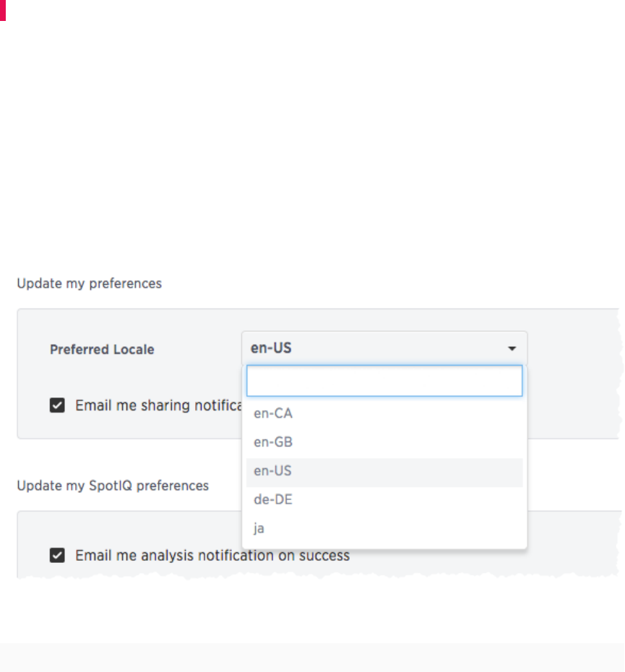The width and height of the screenshot is (625, 672).
Task: Pick the highlighted en-US option in list
Action: pos(273,471)
